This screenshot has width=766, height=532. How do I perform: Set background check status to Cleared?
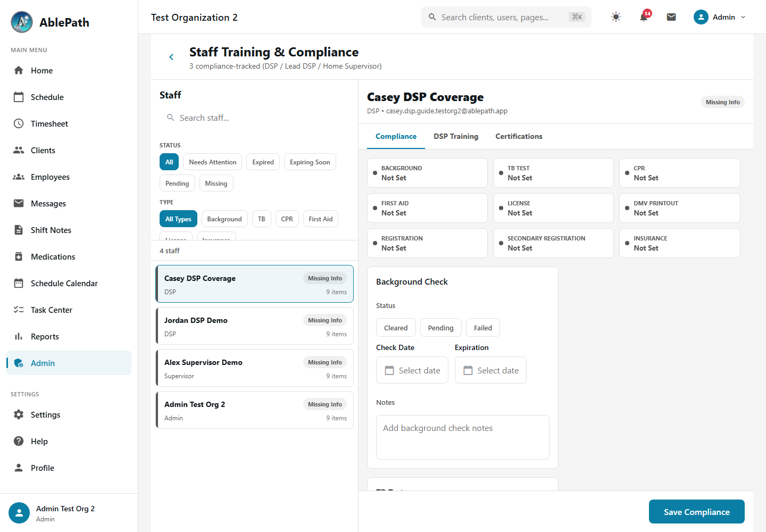point(396,328)
